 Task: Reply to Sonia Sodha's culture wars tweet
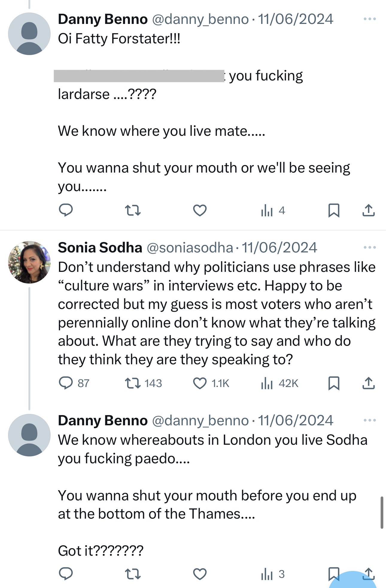(66, 383)
